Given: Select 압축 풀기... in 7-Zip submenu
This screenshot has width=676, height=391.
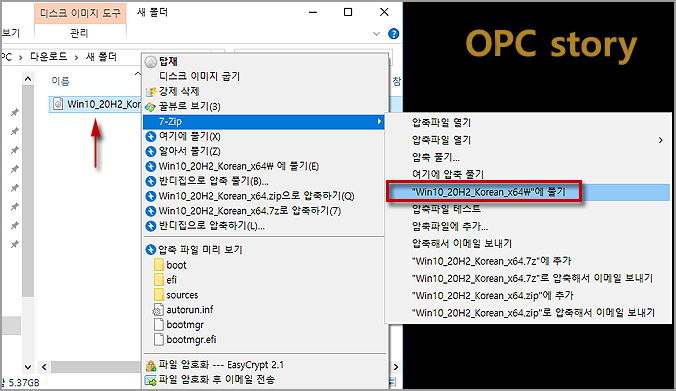Looking at the screenshot, I should tap(436, 157).
